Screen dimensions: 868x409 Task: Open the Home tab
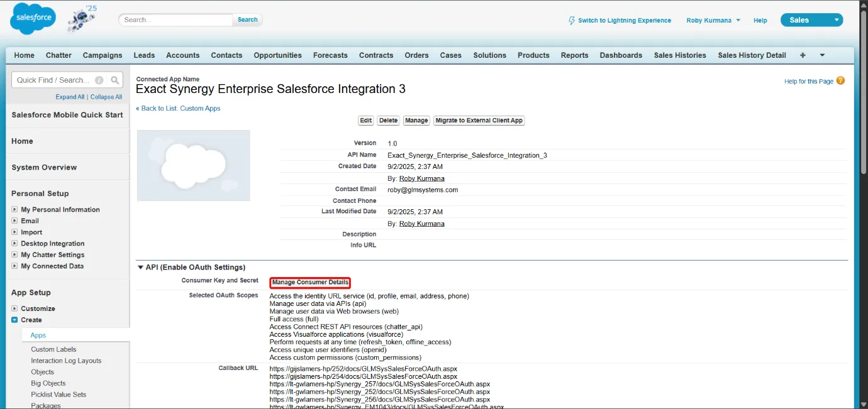(25, 55)
